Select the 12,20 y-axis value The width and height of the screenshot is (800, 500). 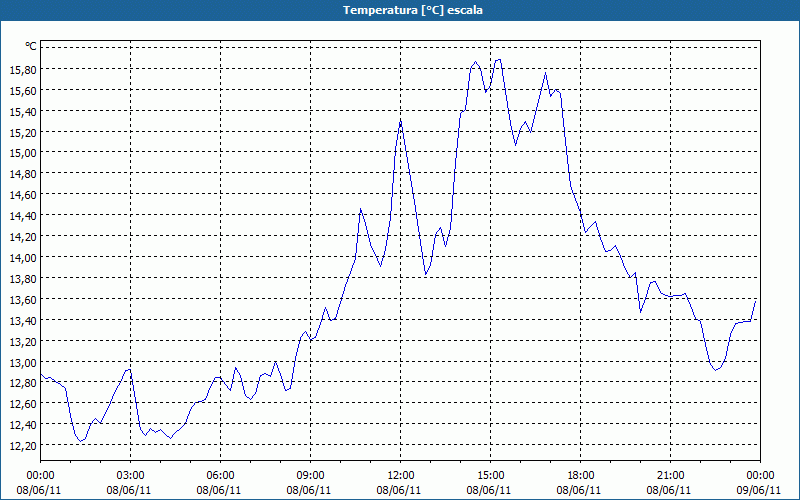(x=23, y=446)
